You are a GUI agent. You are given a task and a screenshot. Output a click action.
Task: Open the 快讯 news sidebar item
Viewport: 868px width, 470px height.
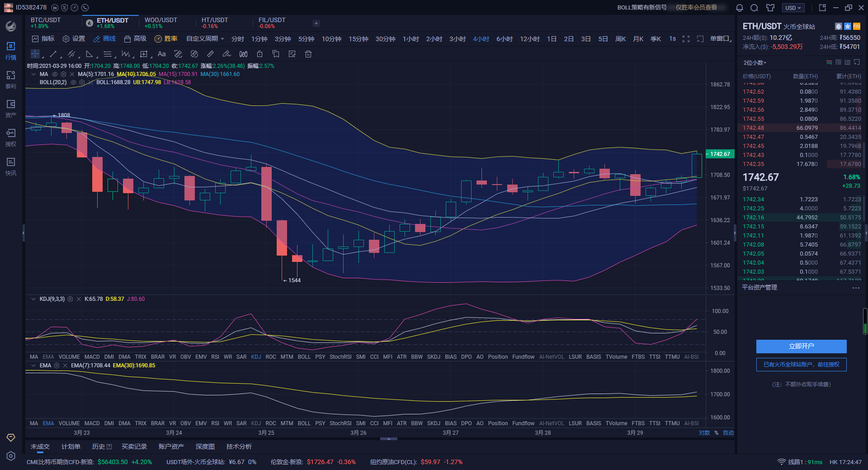(11, 166)
